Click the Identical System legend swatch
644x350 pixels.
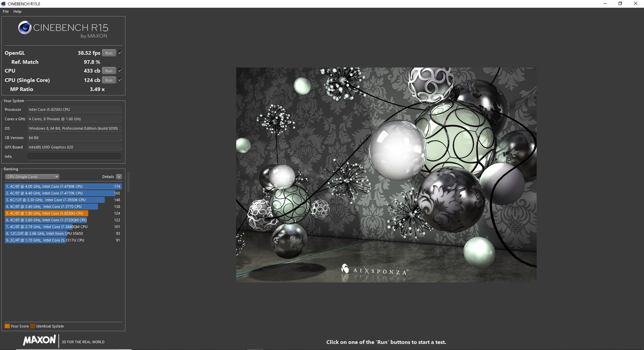tap(33, 326)
